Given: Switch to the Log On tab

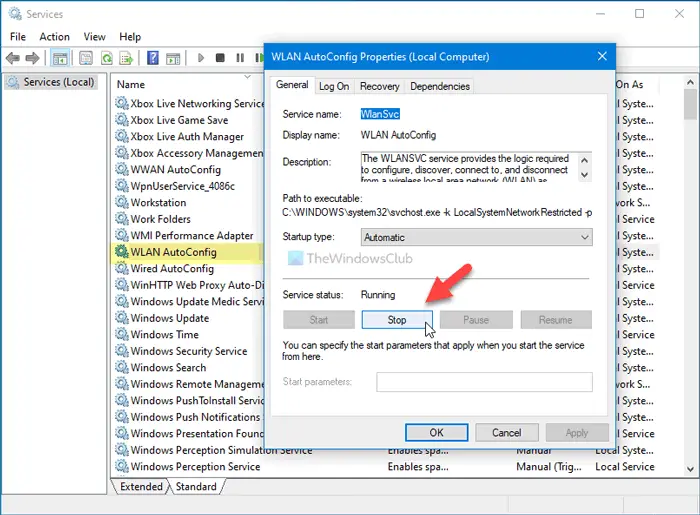Looking at the screenshot, I should pos(334,86).
